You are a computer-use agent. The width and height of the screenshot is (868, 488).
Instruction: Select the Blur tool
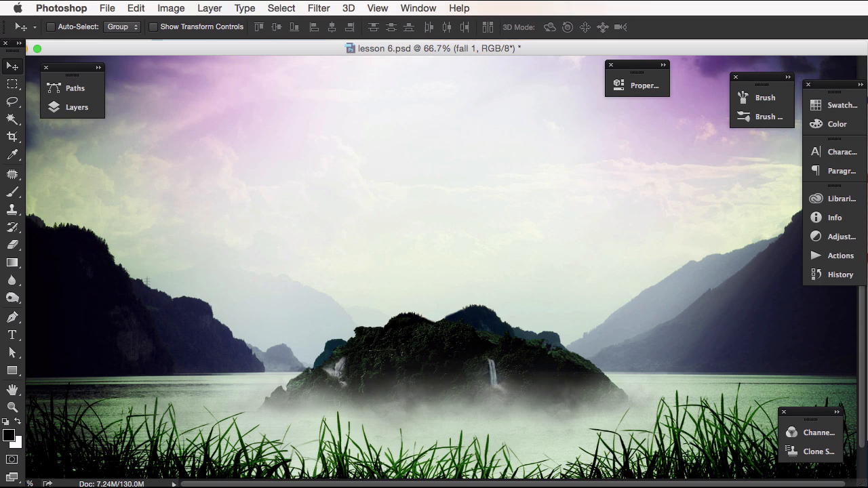[12, 280]
